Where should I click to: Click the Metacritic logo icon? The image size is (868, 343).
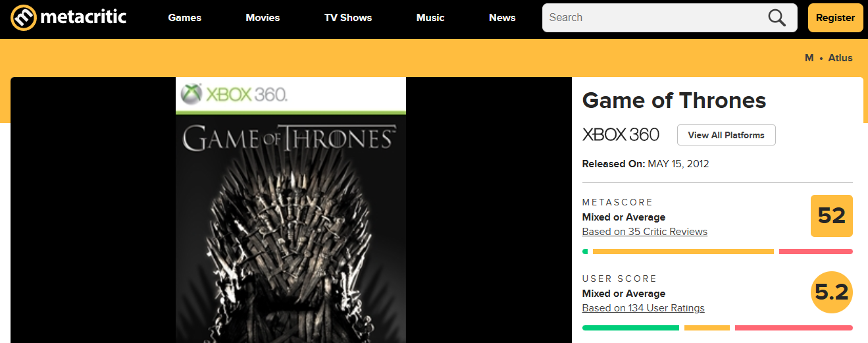[24, 18]
